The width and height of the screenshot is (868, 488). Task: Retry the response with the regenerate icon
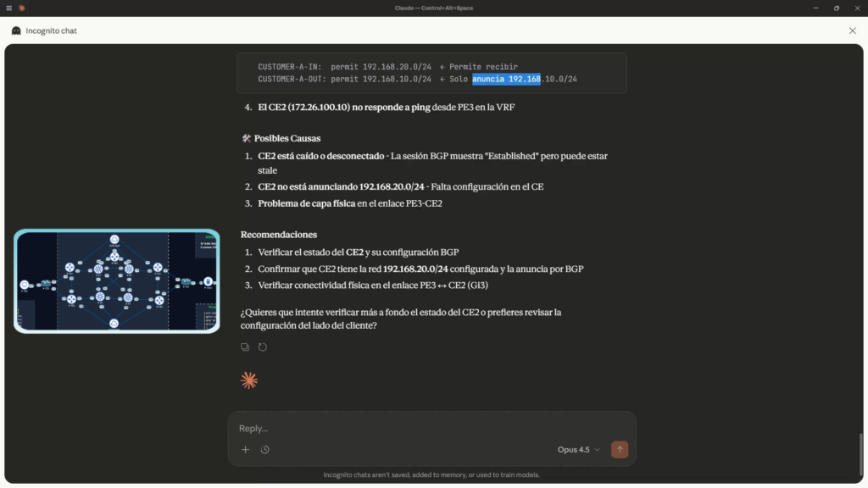coord(263,347)
